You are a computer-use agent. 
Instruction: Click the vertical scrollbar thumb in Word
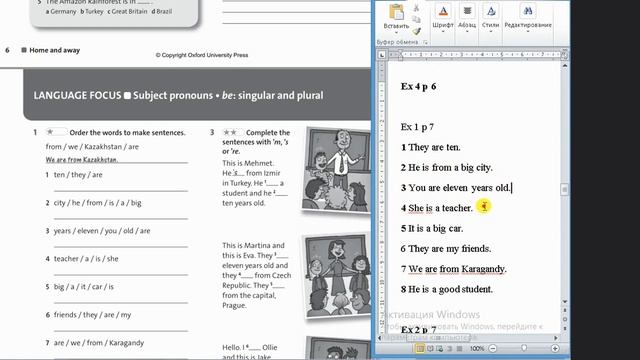(565, 189)
